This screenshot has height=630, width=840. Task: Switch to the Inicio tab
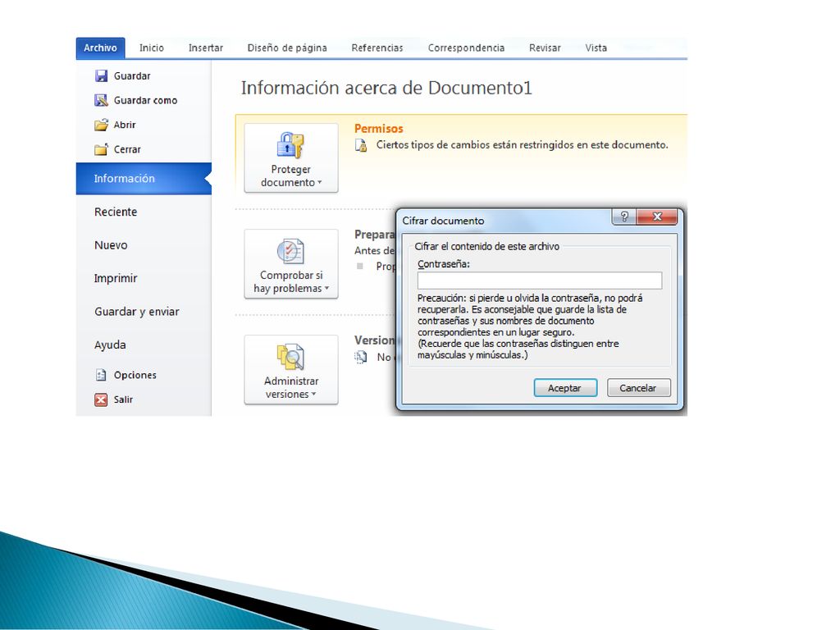pyautogui.click(x=152, y=48)
